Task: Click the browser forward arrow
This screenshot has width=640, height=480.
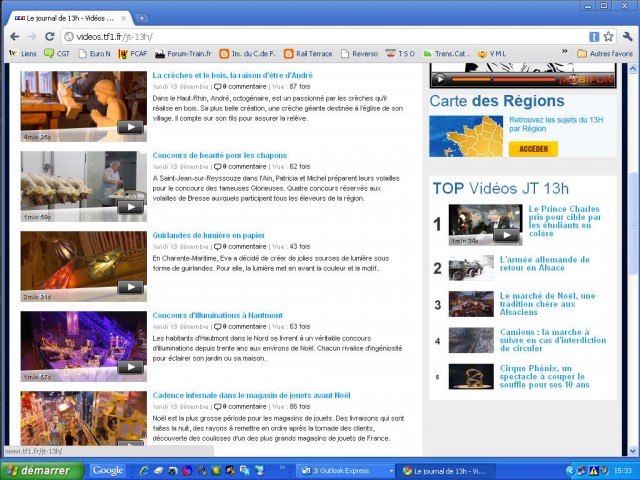Action: (32, 37)
